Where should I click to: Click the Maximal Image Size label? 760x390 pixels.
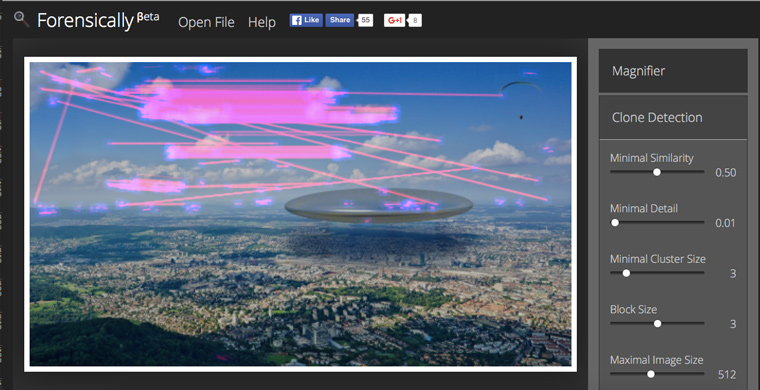coord(656,360)
